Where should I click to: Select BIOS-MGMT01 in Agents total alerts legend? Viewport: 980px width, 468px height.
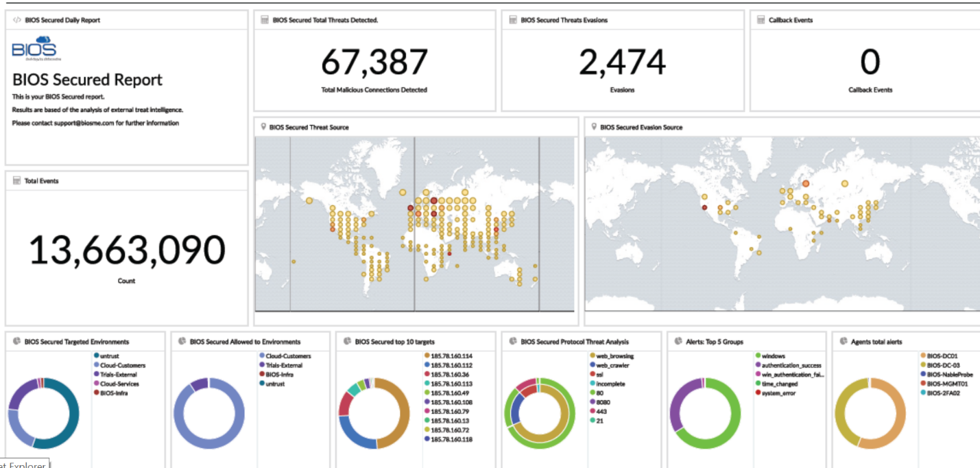point(942,384)
